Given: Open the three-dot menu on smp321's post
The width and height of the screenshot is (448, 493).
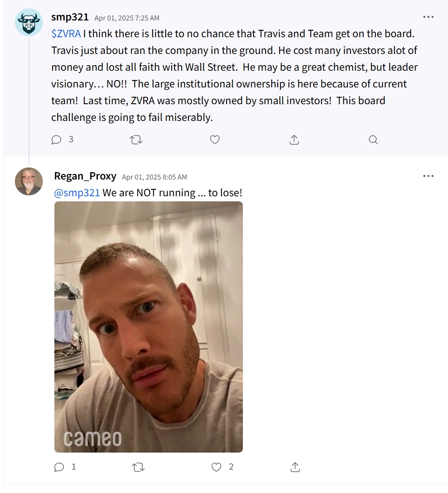Looking at the screenshot, I should click(428, 17).
